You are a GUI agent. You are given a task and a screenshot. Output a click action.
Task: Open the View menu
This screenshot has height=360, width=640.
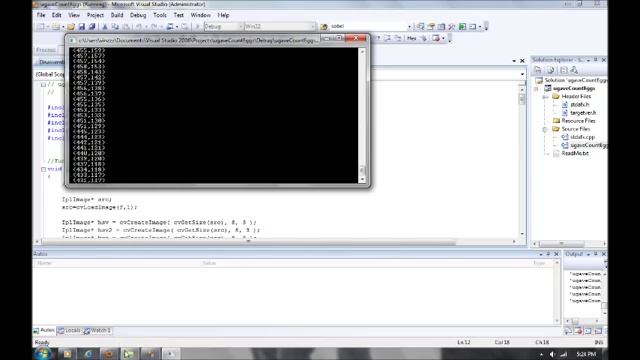(x=74, y=15)
